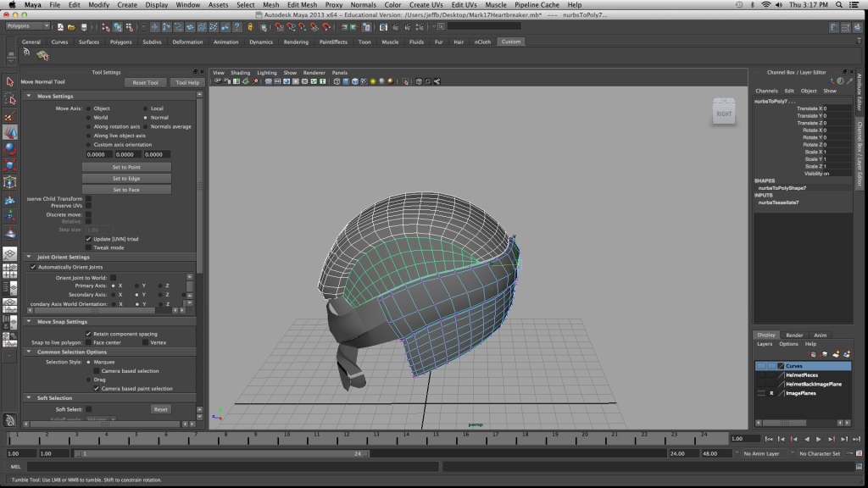Click the open scene folder icon
The height and width of the screenshot is (488, 868).
coord(71,26)
